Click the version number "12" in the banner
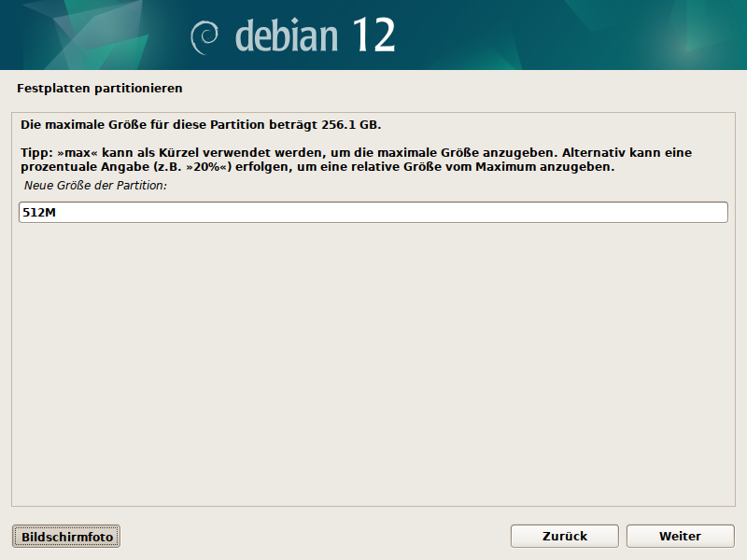The width and height of the screenshot is (747, 560). pos(373,35)
